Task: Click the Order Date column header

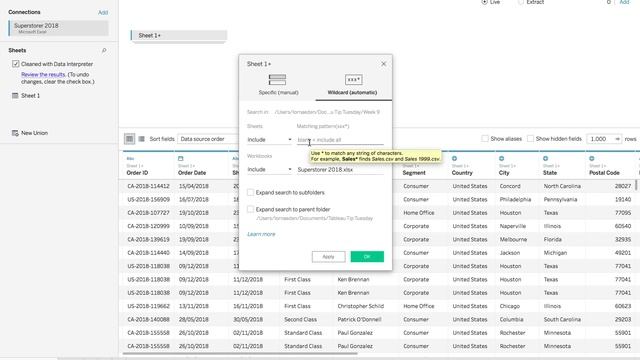Action: [x=192, y=173]
